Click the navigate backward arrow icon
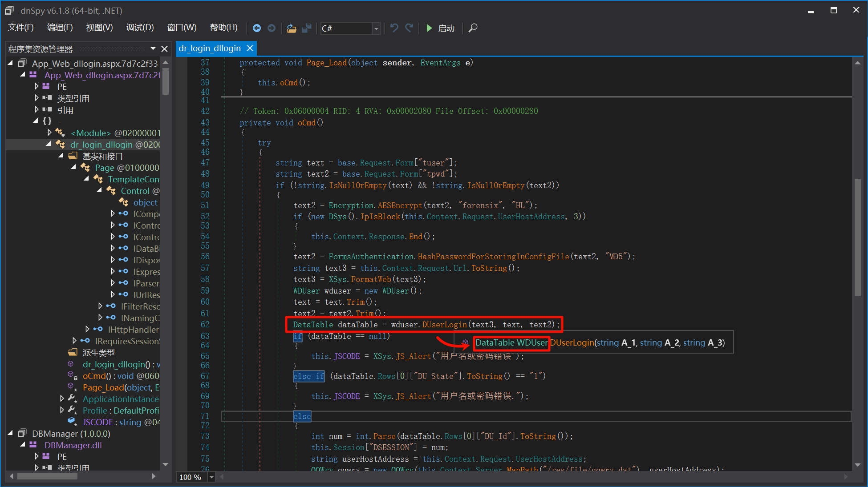Viewport: 868px width, 487px height. coord(257,28)
